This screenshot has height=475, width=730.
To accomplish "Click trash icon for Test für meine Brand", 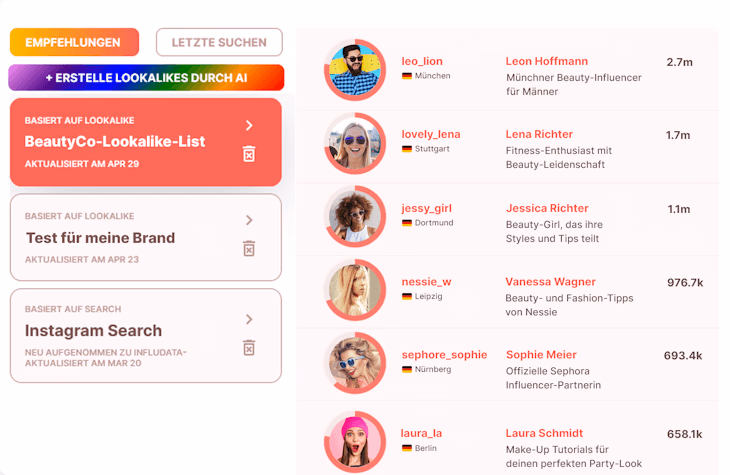I will pyautogui.click(x=249, y=248).
